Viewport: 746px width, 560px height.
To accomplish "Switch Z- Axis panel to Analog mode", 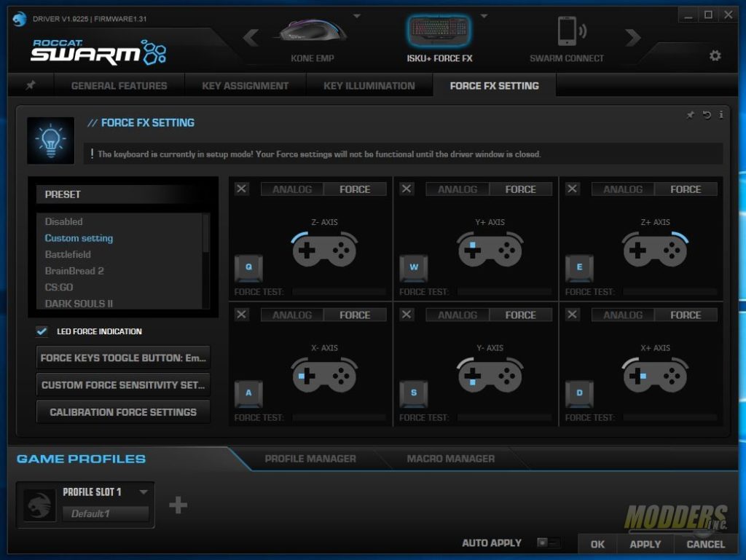I will [x=292, y=189].
